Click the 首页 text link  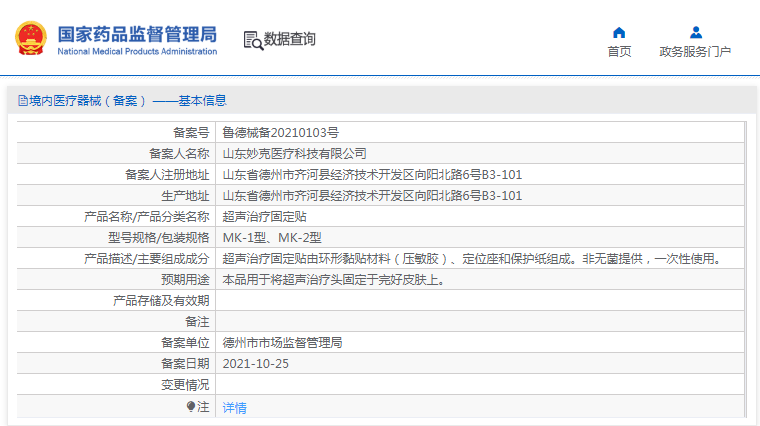619,51
